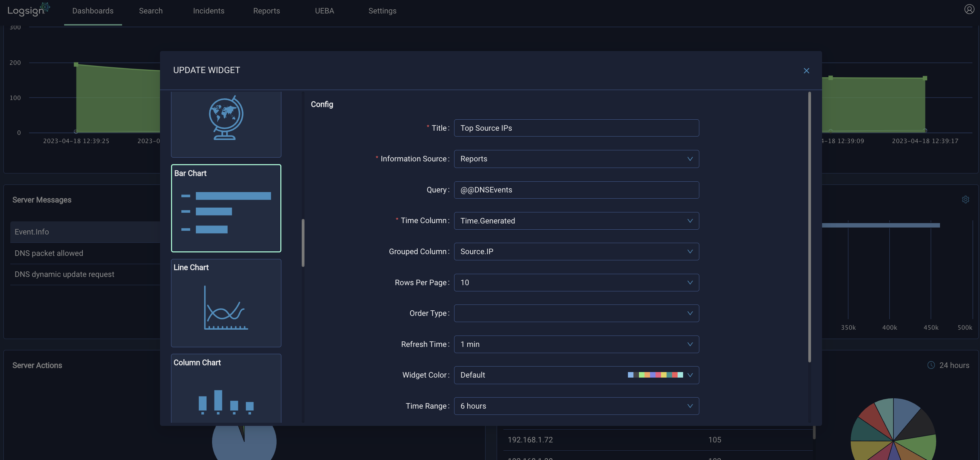
Task: Click the Server Messages widget title
Action: tap(42, 200)
